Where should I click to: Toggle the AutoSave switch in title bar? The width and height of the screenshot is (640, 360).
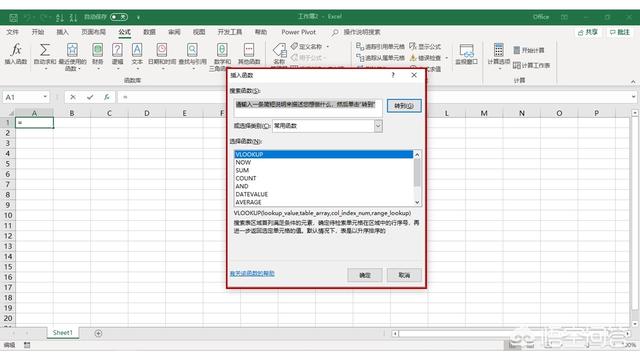119,17
